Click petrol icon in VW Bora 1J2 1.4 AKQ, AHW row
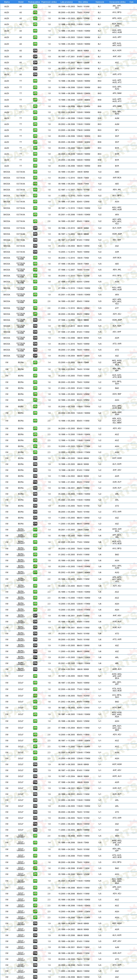137x980 pixels. (35, 363)
